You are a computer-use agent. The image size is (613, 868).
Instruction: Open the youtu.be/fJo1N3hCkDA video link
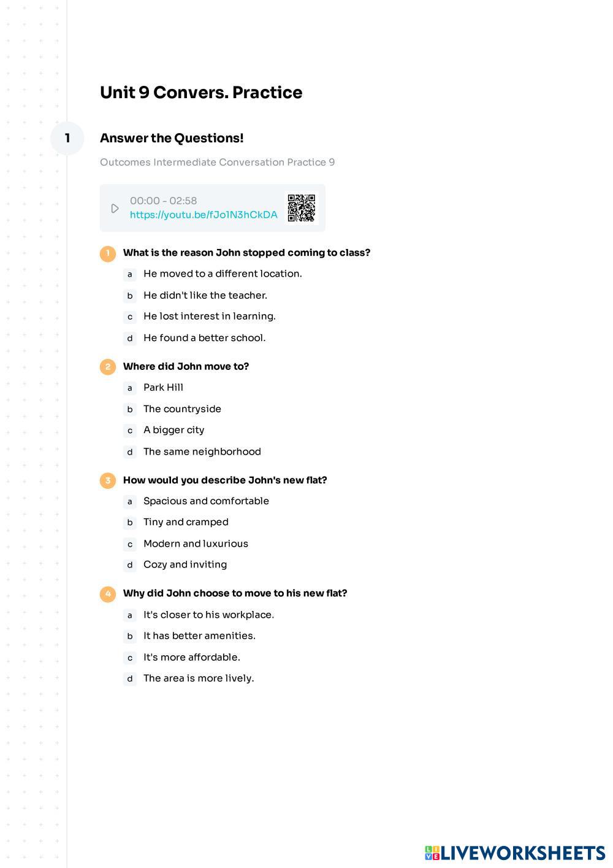(204, 215)
